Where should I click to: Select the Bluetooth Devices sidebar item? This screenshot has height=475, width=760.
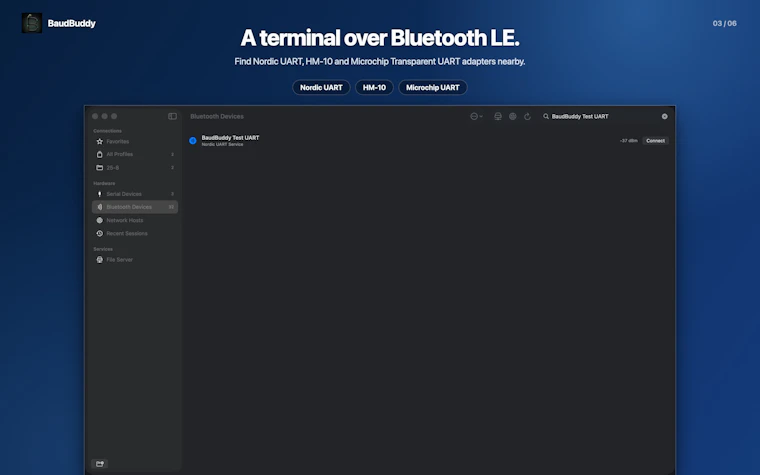[135, 207]
